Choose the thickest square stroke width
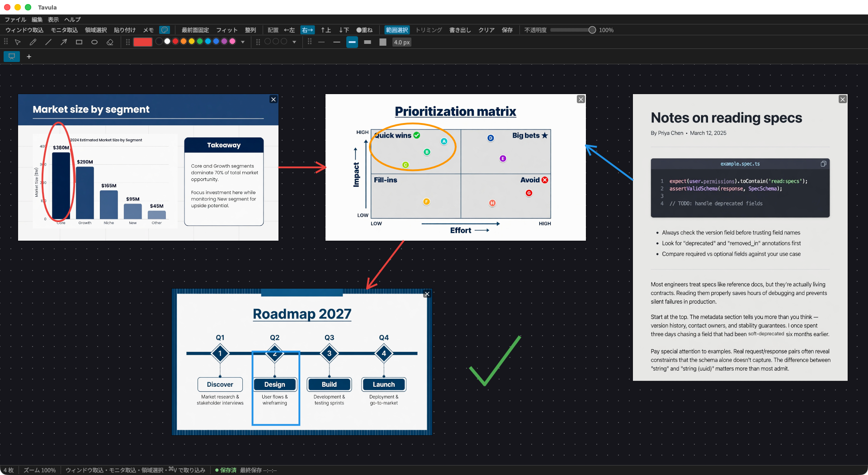Image resolution: width=868 pixels, height=475 pixels. (383, 42)
